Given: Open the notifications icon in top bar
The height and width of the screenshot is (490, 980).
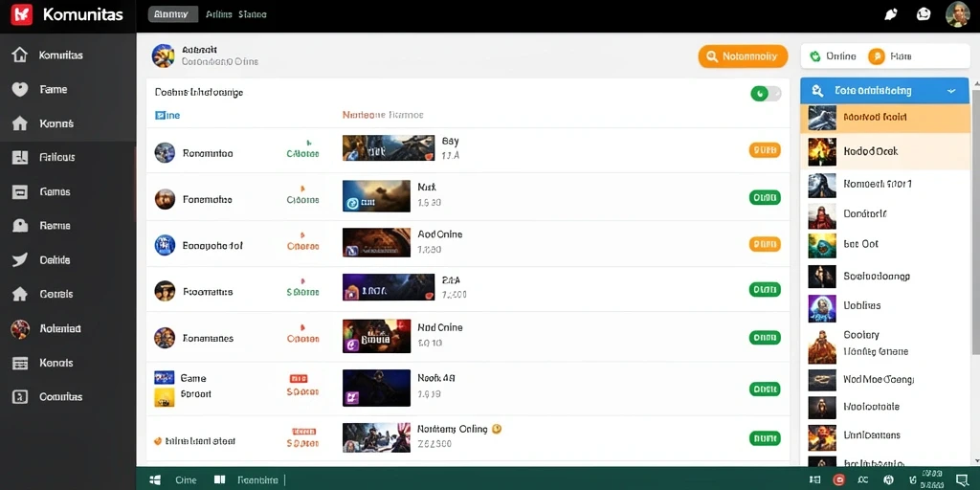Looking at the screenshot, I should pos(892,14).
